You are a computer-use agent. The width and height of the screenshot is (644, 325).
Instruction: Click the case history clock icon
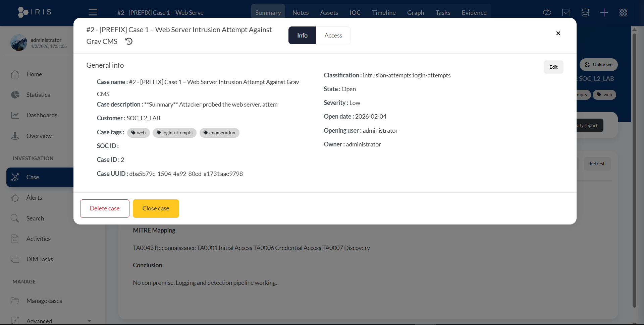[129, 41]
